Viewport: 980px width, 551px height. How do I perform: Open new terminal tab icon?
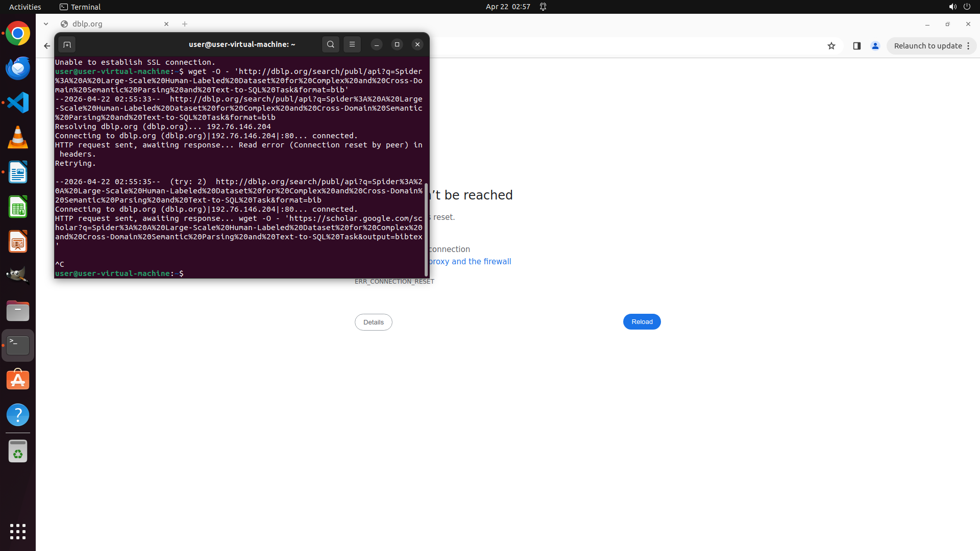point(67,45)
